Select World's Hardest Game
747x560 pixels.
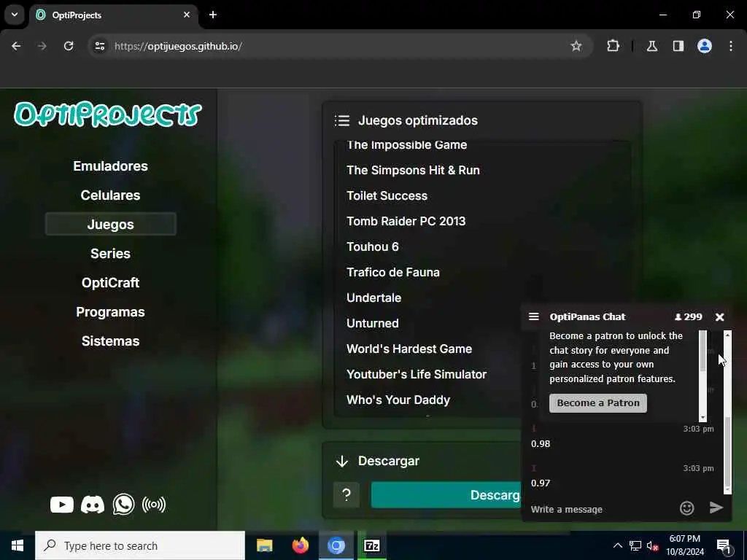point(409,349)
